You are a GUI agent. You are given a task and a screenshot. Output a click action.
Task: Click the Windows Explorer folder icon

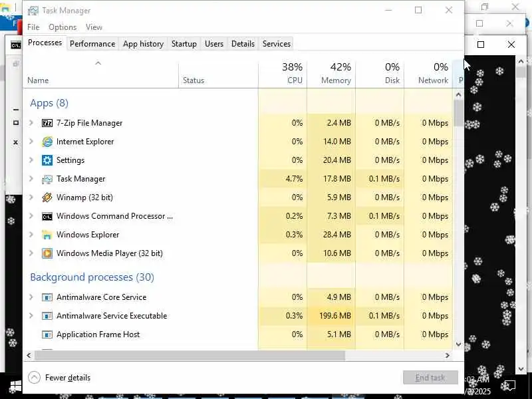(x=47, y=235)
